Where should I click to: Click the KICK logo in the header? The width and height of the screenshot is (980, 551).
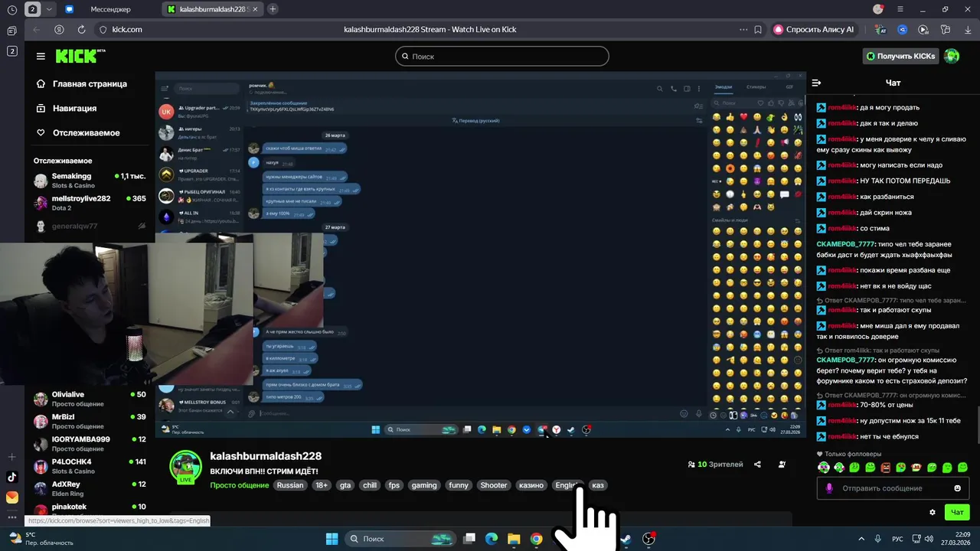tap(80, 56)
